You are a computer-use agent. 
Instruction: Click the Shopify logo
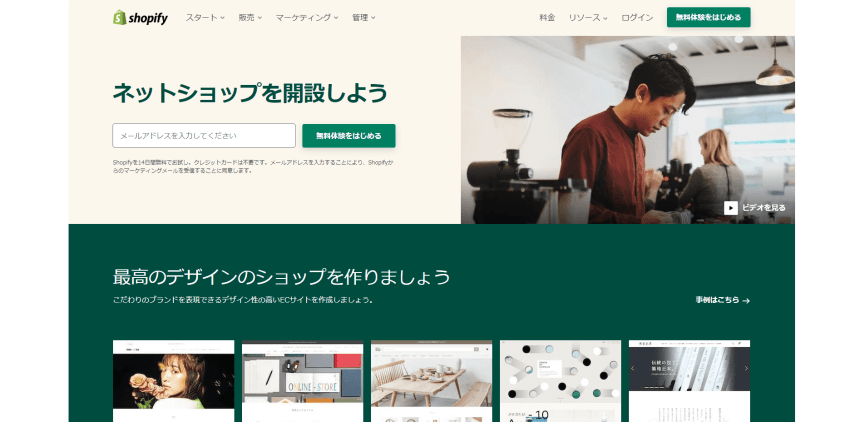[x=140, y=18]
